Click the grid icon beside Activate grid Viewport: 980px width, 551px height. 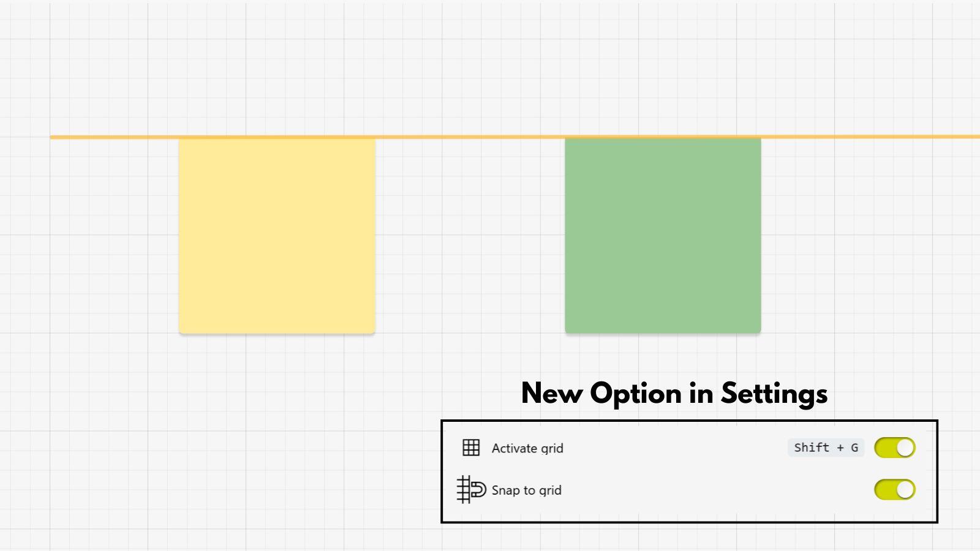click(470, 448)
